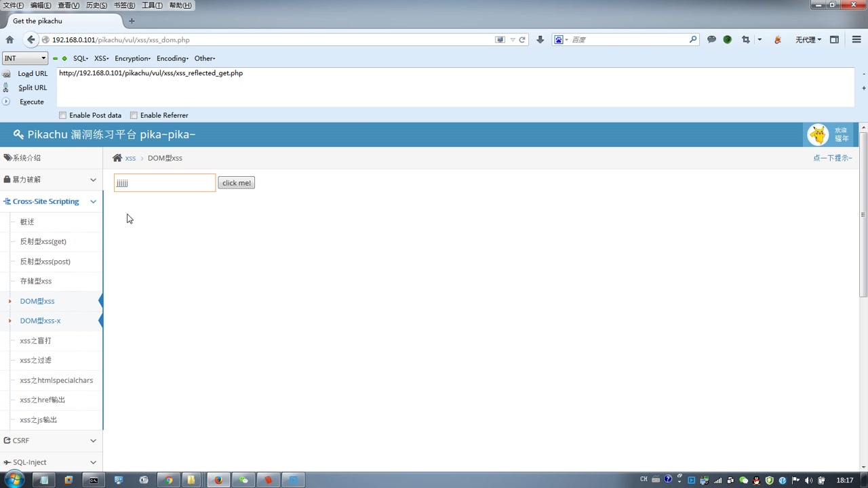Click the xss breadcrumb link
This screenshot has height=488, width=868.
pyautogui.click(x=130, y=158)
